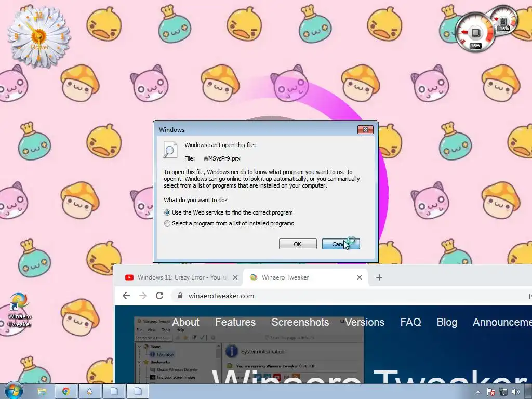532x399 pixels.
Task: Open File Explorer from the taskbar
Action: click(x=42, y=392)
